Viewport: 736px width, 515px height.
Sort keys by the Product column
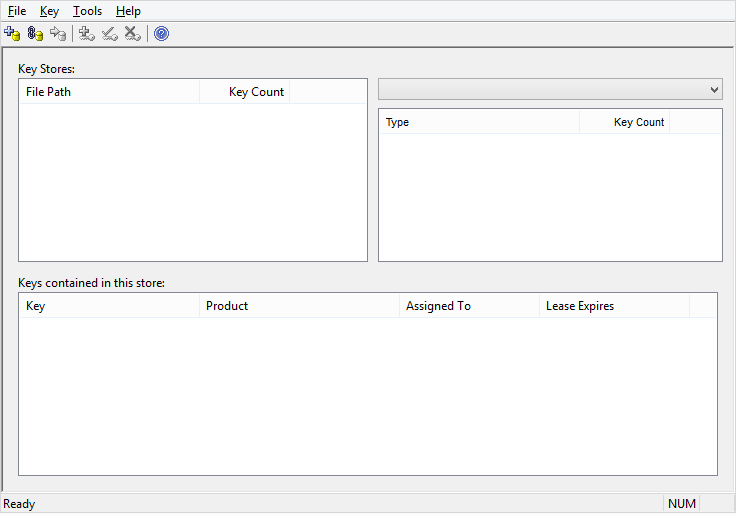point(299,306)
